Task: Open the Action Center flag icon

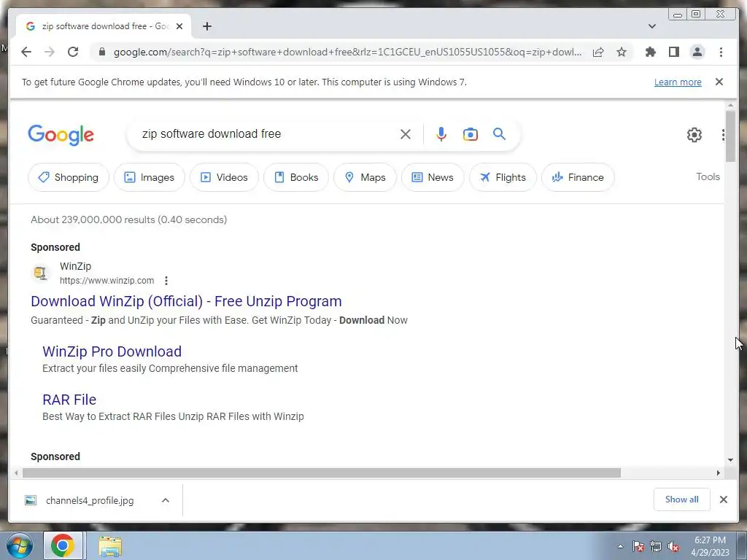Action: [x=638, y=547]
